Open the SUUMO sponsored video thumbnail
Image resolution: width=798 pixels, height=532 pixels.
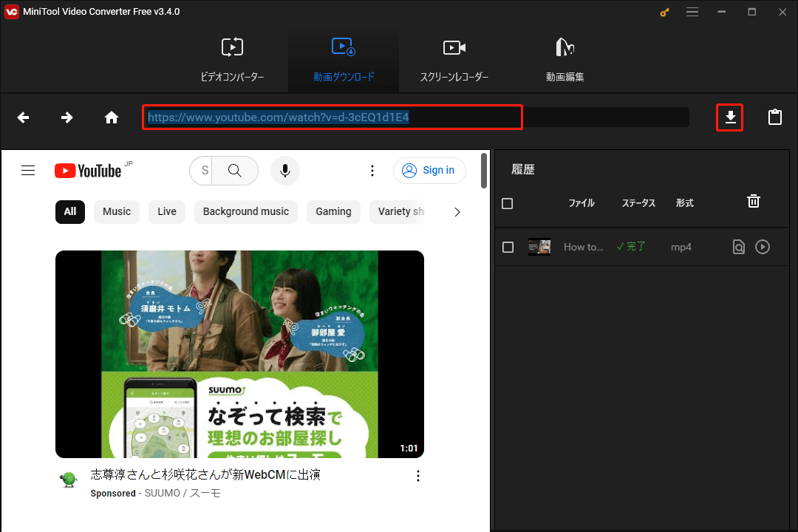tap(239, 354)
